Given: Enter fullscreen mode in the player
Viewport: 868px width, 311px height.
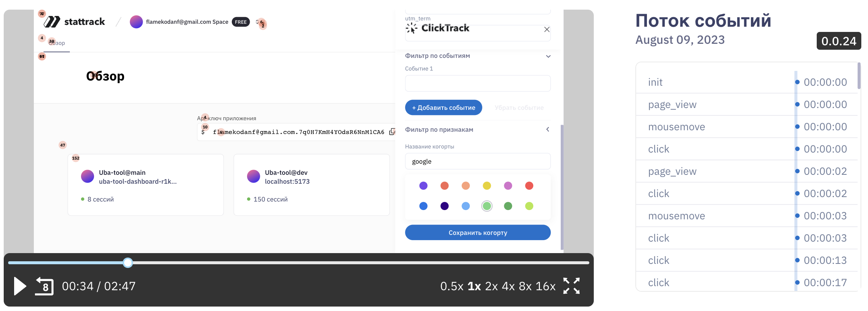Looking at the screenshot, I should pos(571,286).
